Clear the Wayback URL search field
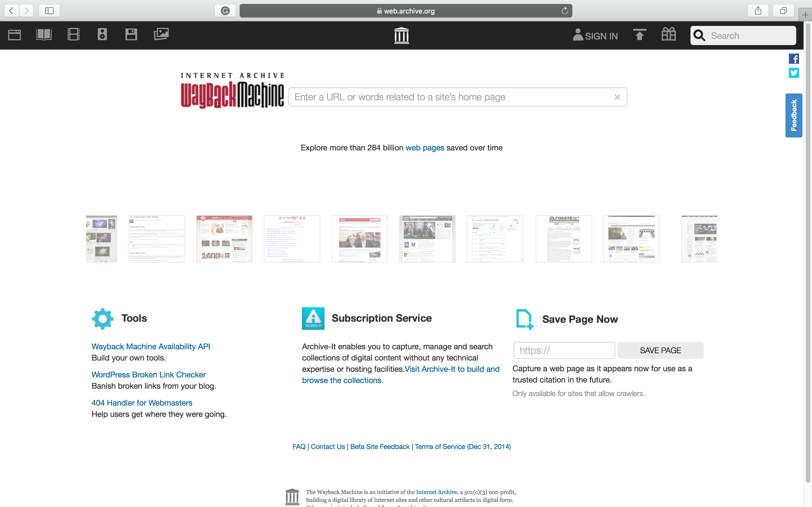The image size is (812, 507). click(x=617, y=97)
